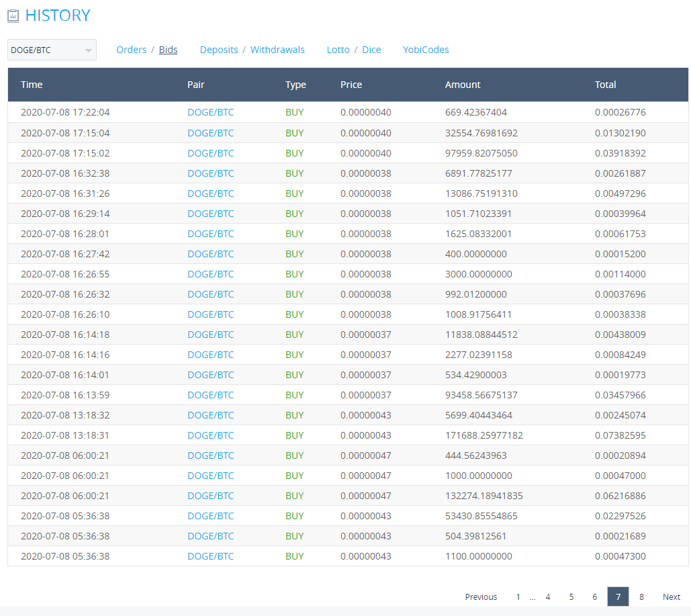691x616 pixels.
Task: Click the Amount column header
Action: click(x=463, y=85)
